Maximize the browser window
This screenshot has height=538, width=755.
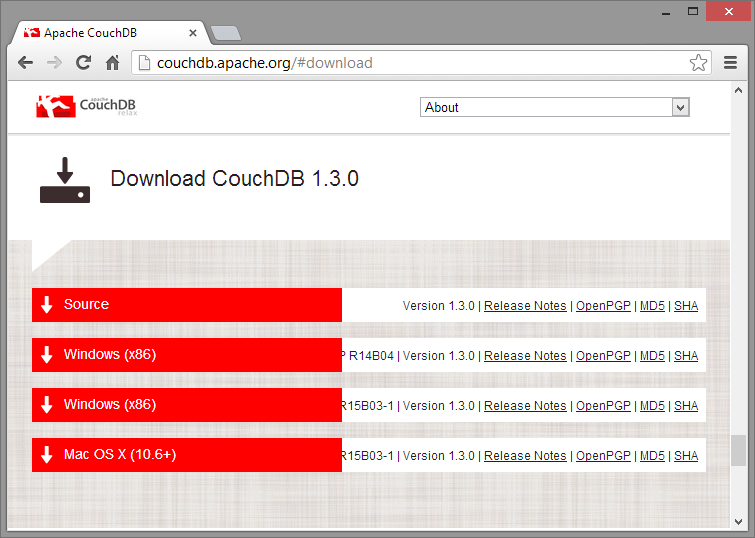tap(693, 11)
